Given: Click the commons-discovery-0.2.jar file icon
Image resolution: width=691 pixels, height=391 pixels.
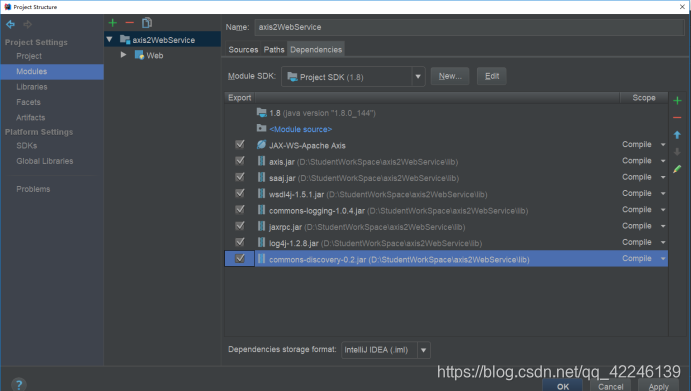Looking at the screenshot, I should (x=262, y=259).
